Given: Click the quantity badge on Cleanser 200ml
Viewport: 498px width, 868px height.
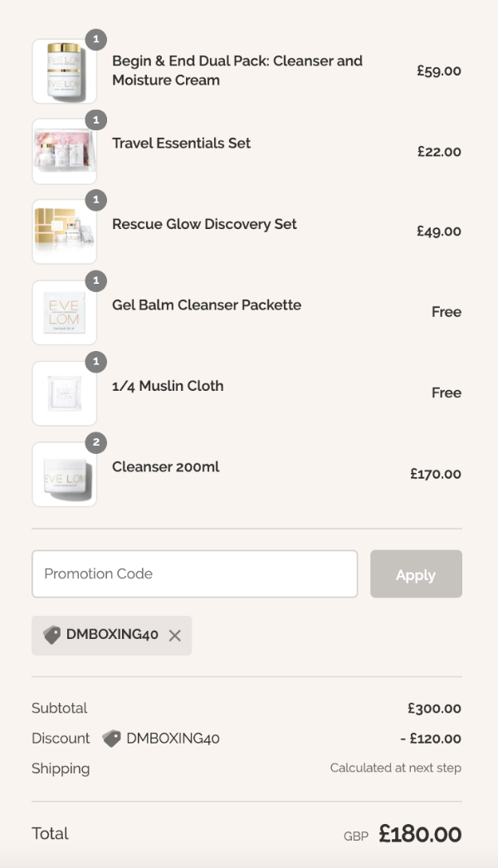Looking at the screenshot, I should pyautogui.click(x=95, y=442).
